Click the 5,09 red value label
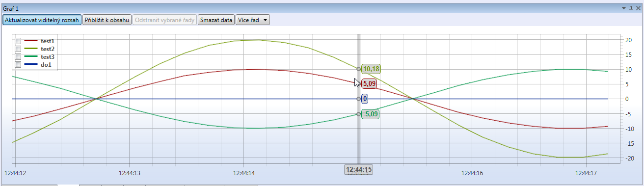 point(369,84)
